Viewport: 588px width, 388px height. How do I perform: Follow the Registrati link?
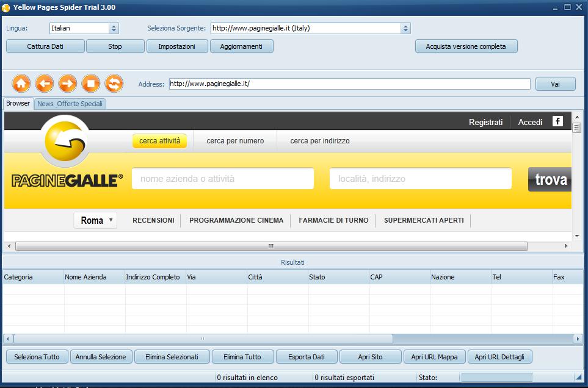[485, 122]
